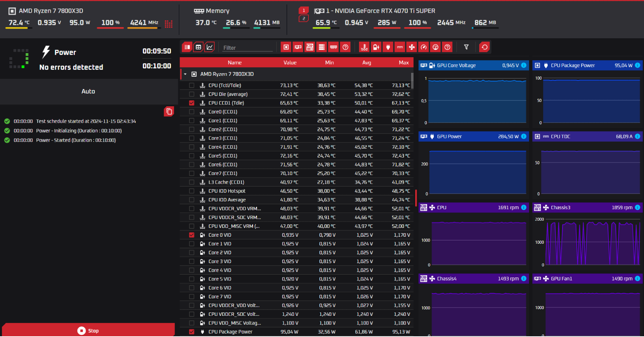Toggle the GPU card hardware filter icon
The height and width of the screenshot is (337, 644).
point(298,47)
